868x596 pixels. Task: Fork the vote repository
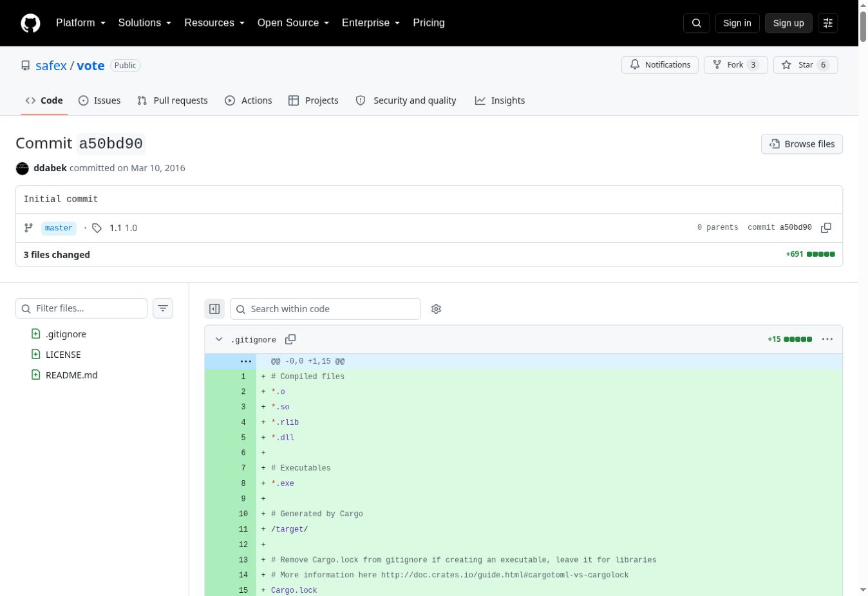[x=735, y=65]
